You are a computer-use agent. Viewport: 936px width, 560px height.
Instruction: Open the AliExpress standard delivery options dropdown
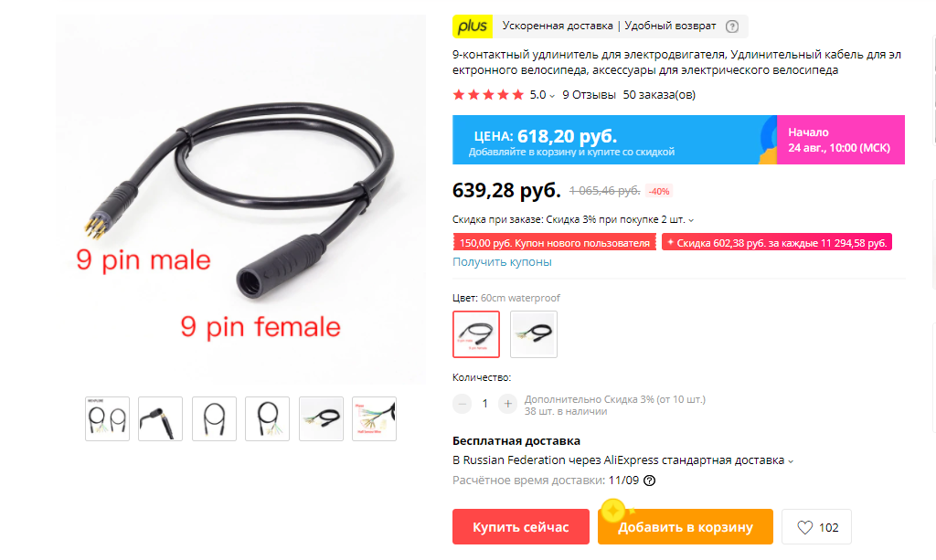[x=791, y=461]
